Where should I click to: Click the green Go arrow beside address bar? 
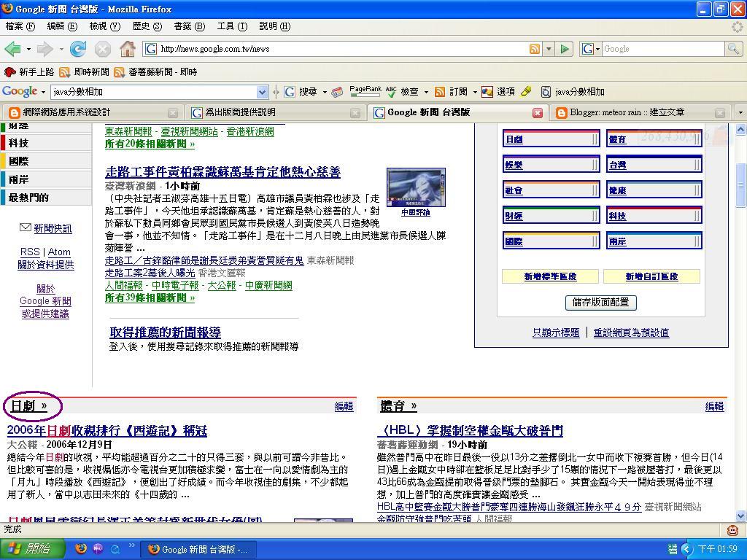tap(565, 49)
